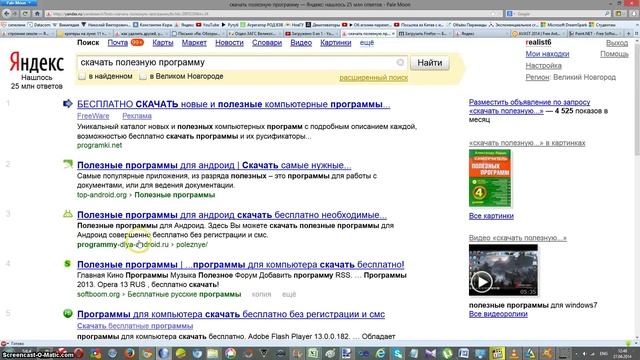The image size is (640, 360).
Task: Open the new tab plus button in the tab strip
Action: pyautogui.click(x=629, y=33)
